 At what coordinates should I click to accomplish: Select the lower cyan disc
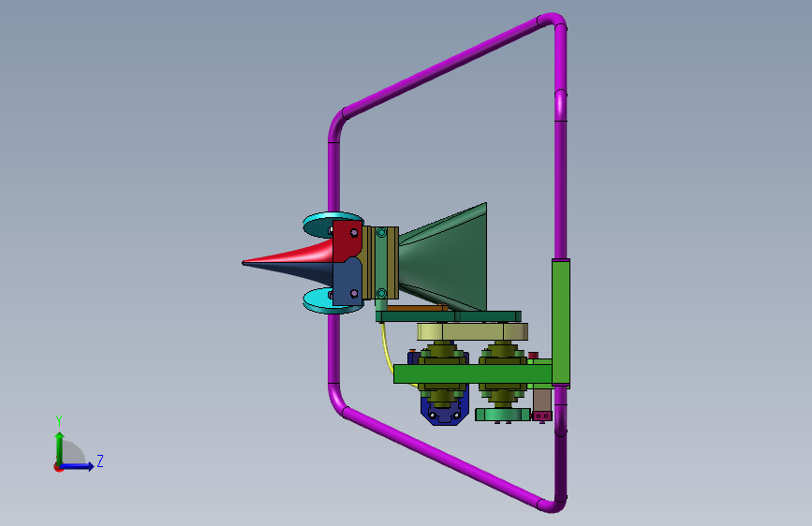click(x=318, y=301)
